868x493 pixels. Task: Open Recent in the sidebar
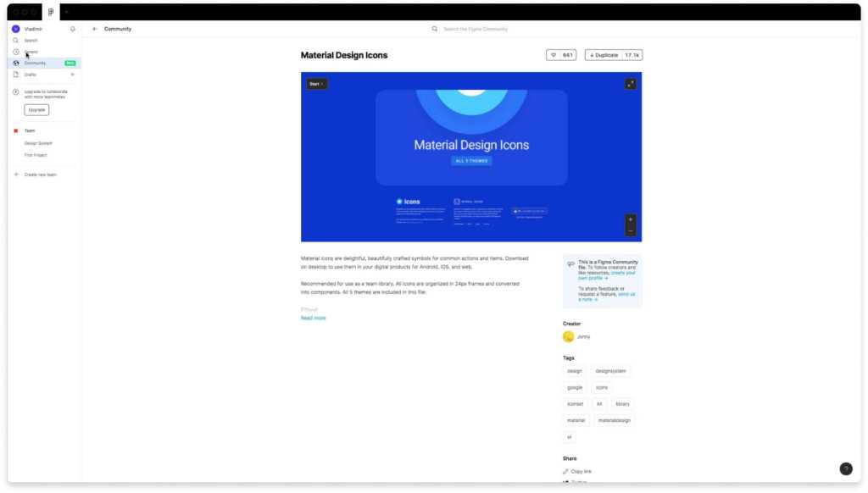[31, 52]
